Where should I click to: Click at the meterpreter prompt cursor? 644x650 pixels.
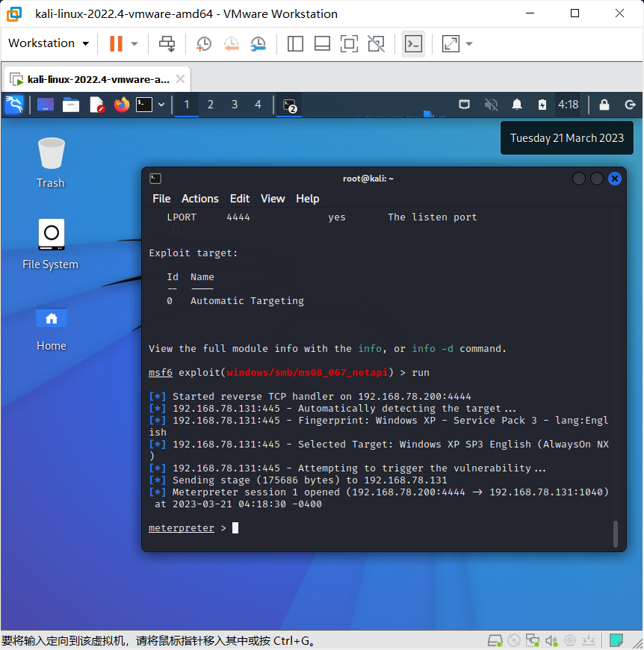235,527
